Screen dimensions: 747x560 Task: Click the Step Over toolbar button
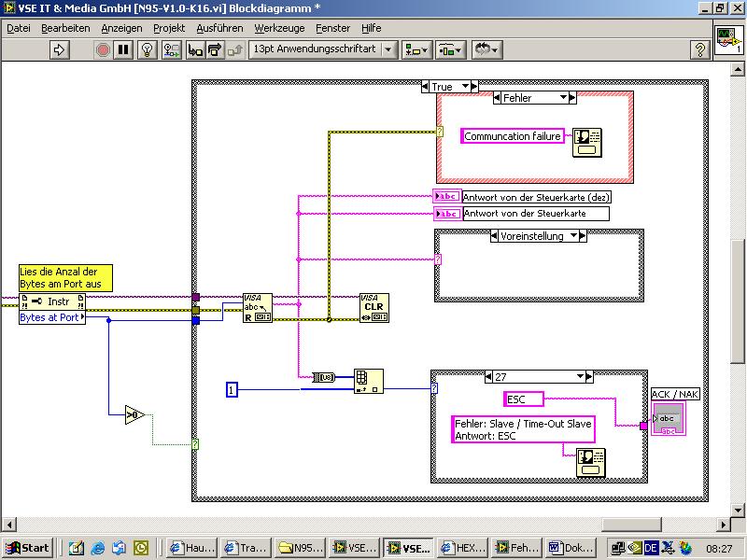215,49
